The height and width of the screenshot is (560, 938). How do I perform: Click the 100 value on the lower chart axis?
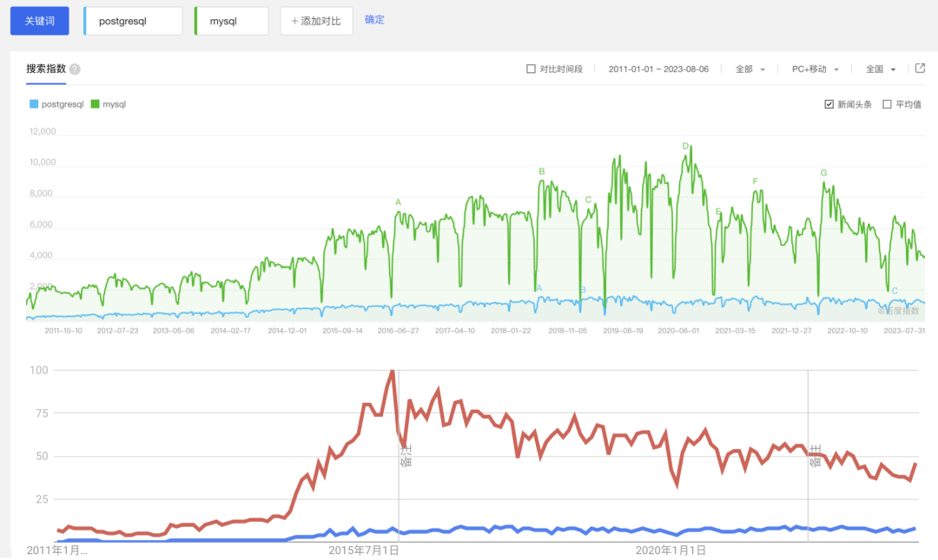click(39, 371)
